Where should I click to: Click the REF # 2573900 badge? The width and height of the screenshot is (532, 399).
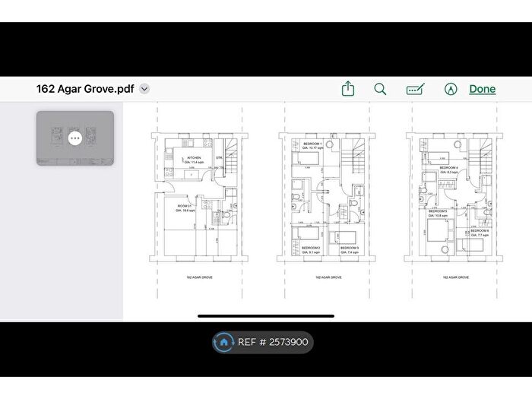coord(263,342)
